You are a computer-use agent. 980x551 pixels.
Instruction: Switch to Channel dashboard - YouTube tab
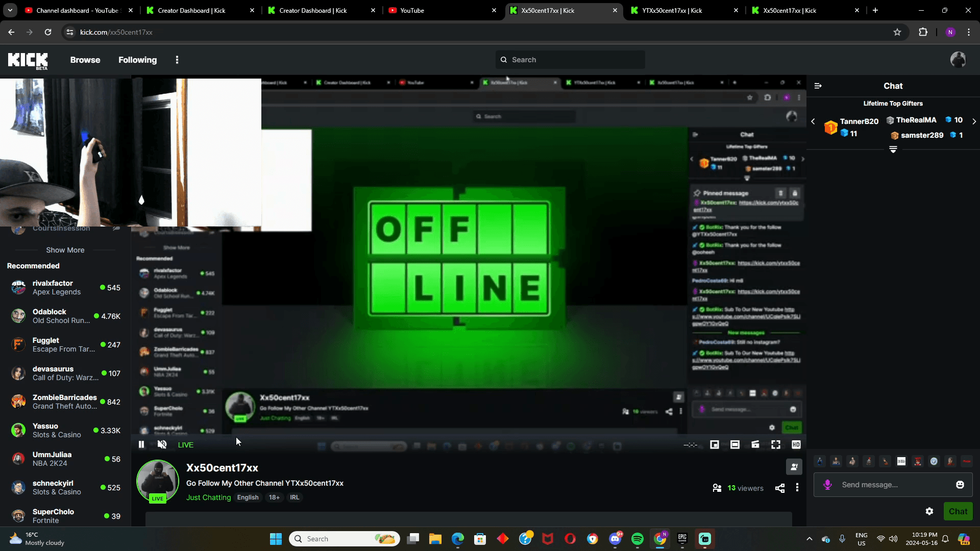click(79, 10)
